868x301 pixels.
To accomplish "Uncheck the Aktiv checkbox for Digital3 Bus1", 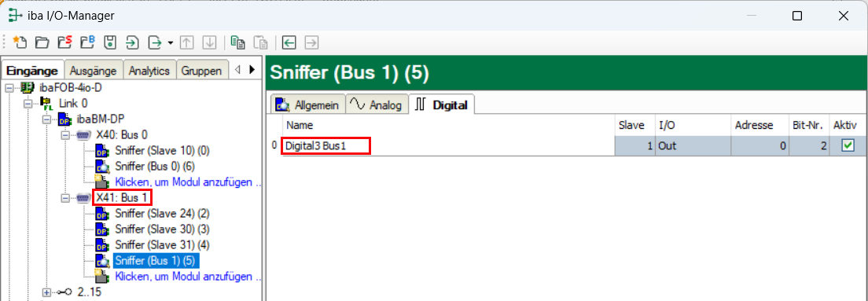I will (x=847, y=145).
